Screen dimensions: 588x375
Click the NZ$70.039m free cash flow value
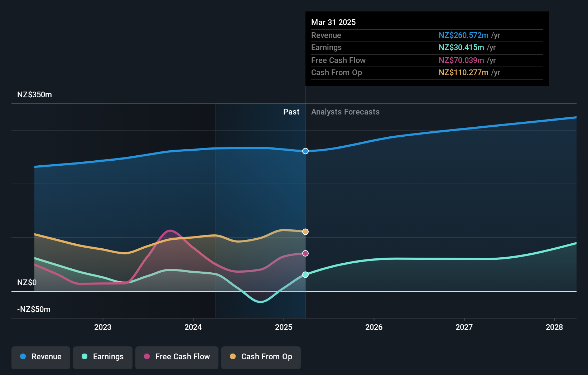(x=461, y=60)
